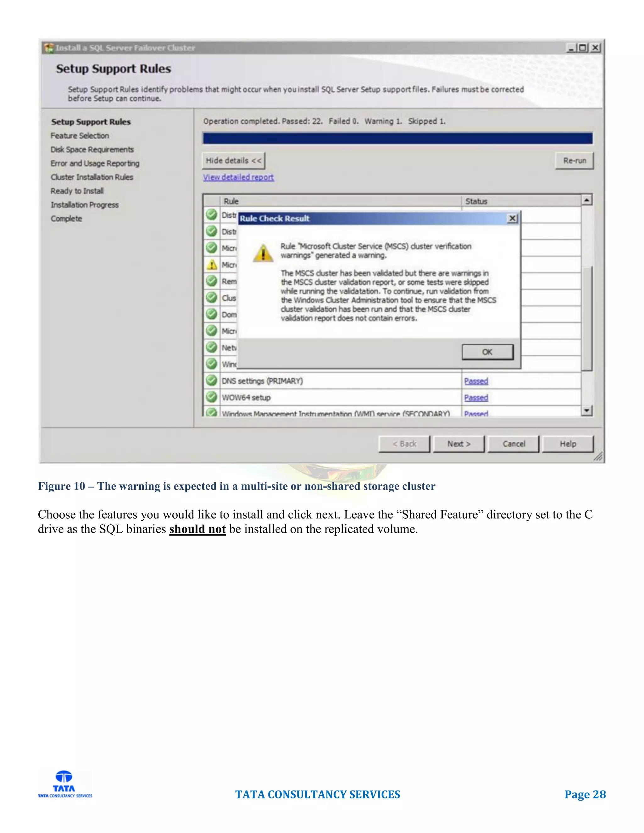Click TATA logo in page footer
This screenshot has height=833, width=644.
(x=65, y=785)
